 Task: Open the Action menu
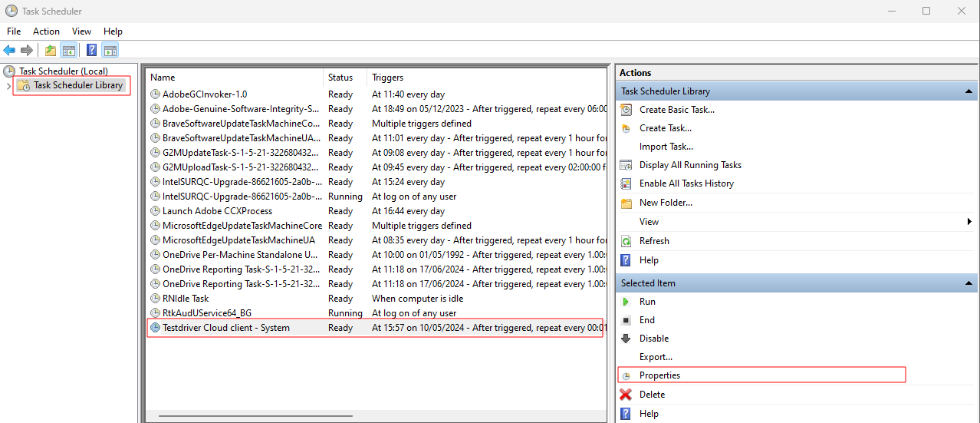(x=46, y=31)
